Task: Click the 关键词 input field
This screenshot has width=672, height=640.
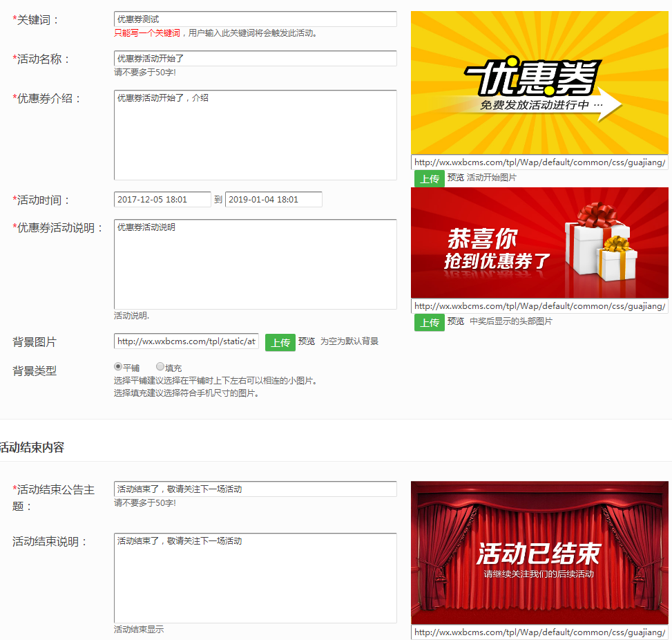Action: 255,19
